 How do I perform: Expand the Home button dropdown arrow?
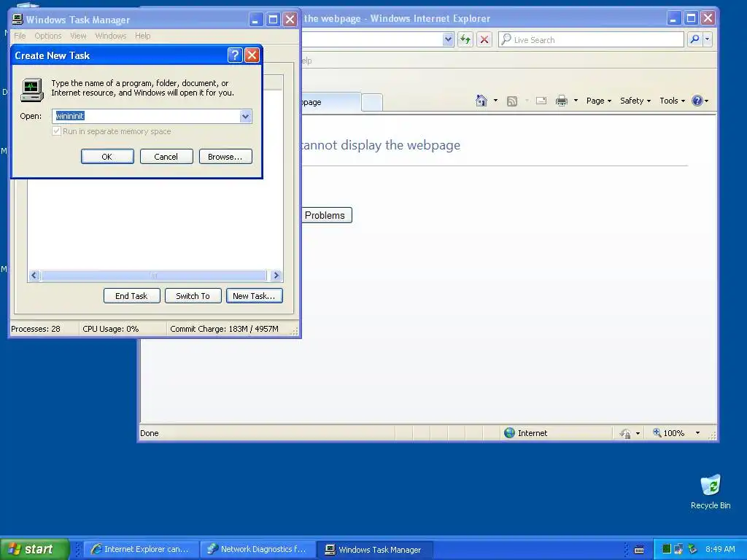coord(495,101)
